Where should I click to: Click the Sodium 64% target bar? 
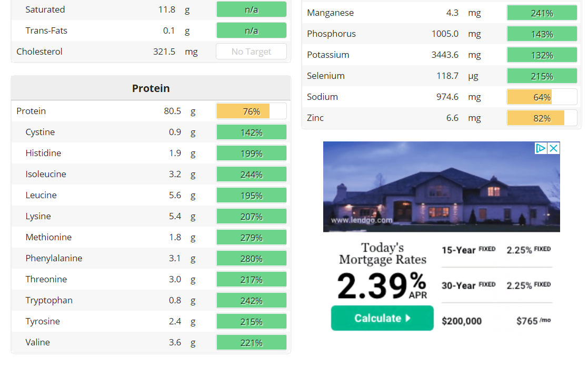(542, 97)
